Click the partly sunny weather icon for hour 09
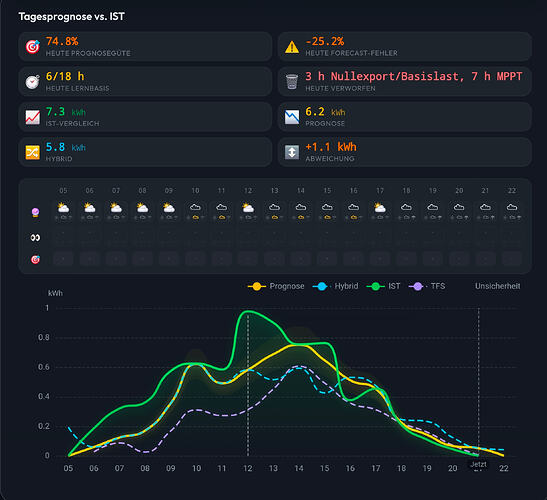Image resolution: width=547 pixels, height=500 pixels. [169, 207]
